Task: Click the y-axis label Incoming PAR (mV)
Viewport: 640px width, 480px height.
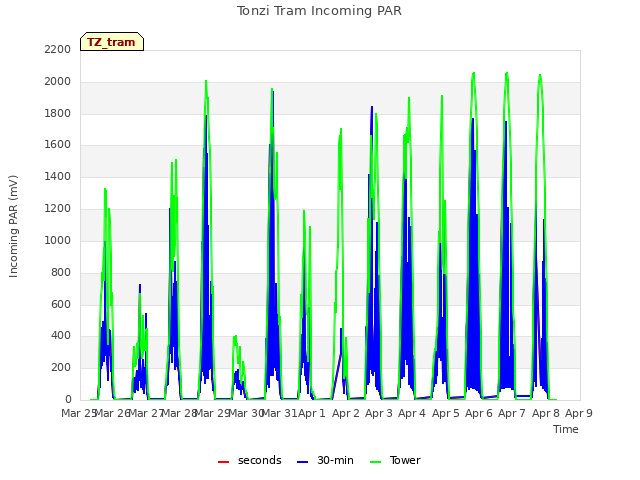Action: (13, 227)
